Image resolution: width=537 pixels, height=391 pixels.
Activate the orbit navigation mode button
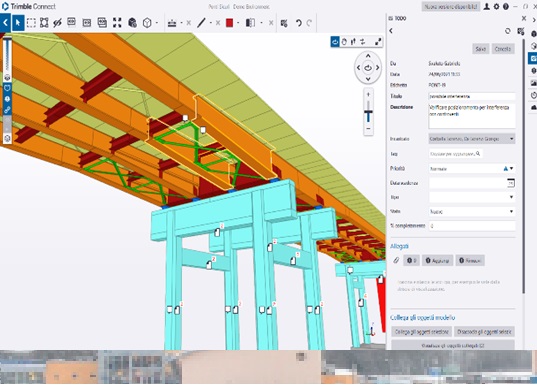(335, 42)
